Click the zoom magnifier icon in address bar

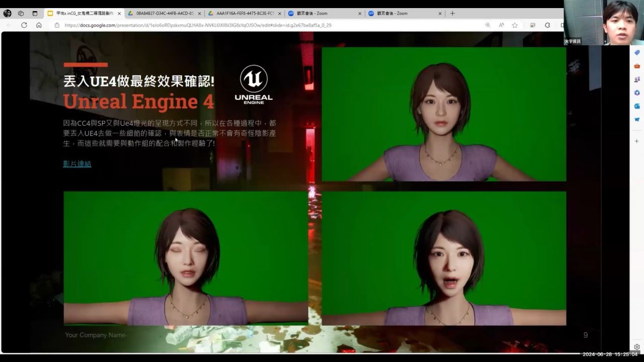point(488,25)
